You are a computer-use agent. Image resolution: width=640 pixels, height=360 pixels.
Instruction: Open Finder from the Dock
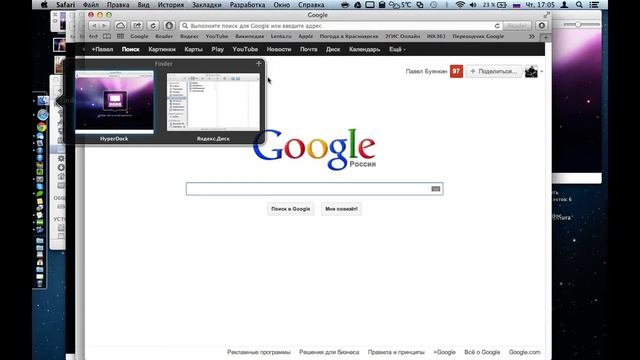click(x=42, y=100)
